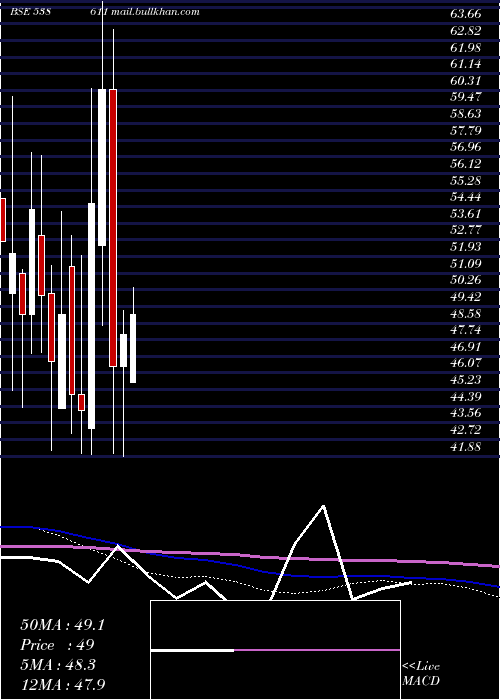Click the 60.31 price level
Image resolution: width=500 pixels, height=700 pixels.
pyautogui.click(x=466, y=80)
